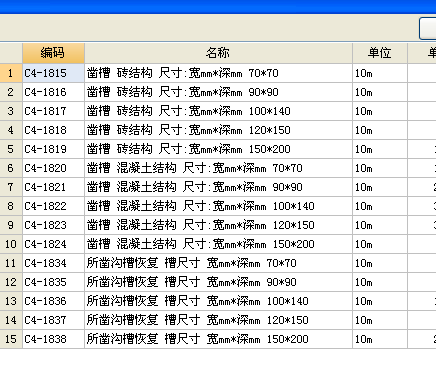436x373 pixels.
Task: Click name 凿槽 砖结构 70*70
Action: click(218, 73)
